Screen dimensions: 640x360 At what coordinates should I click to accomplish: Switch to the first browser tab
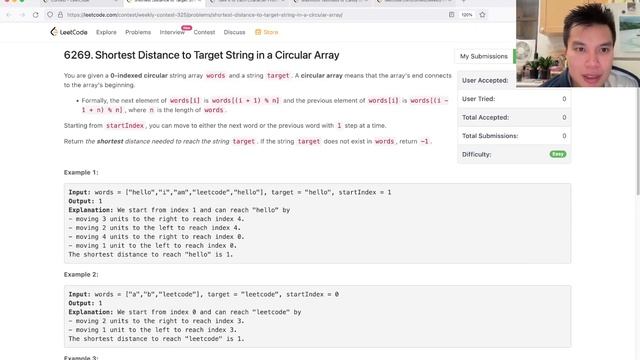80,2
